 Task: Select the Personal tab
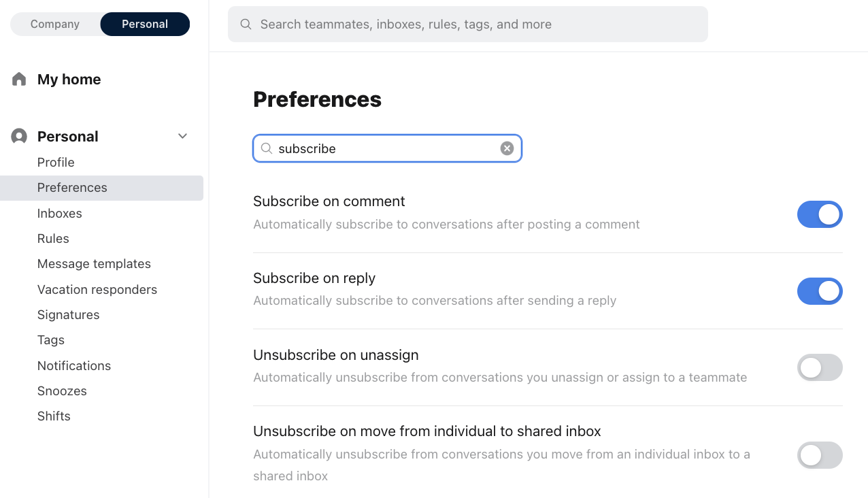[145, 24]
